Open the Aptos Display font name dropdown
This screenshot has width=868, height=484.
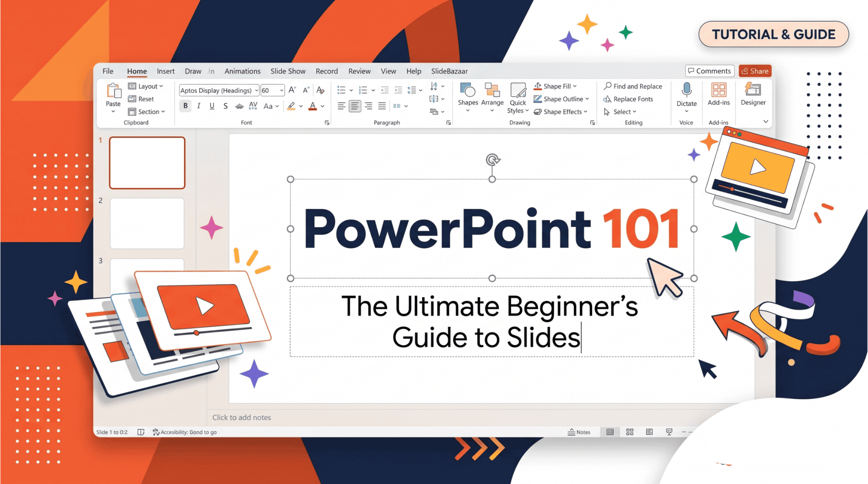click(x=256, y=90)
